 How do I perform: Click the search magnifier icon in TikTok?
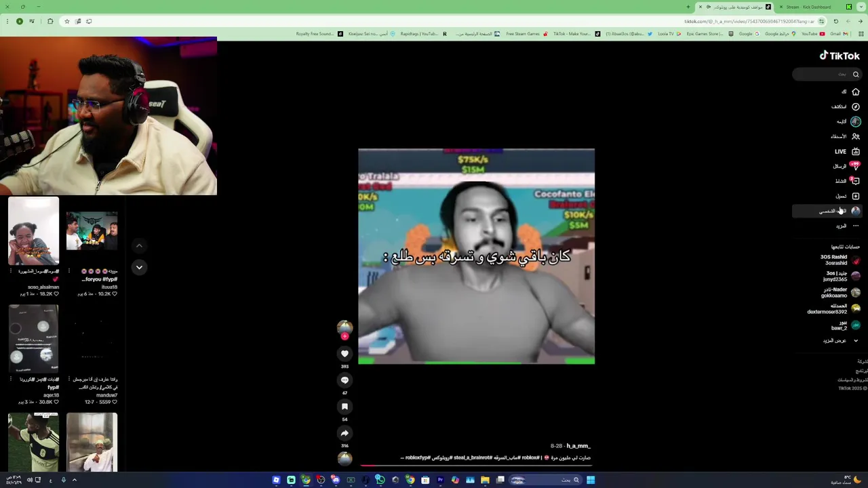pyautogui.click(x=856, y=75)
